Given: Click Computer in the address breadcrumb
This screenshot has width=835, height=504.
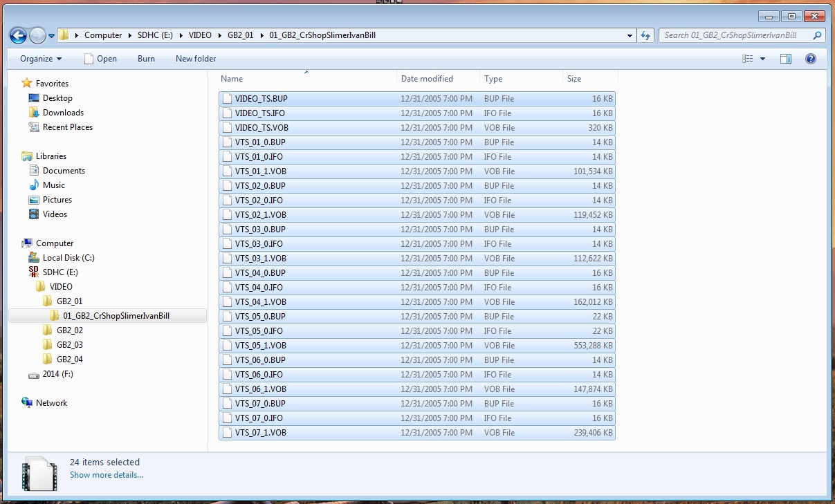Looking at the screenshot, I should coord(103,35).
